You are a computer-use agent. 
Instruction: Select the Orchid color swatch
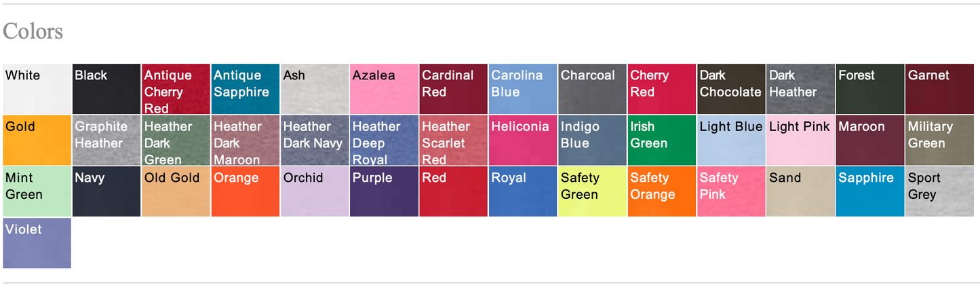click(x=315, y=192)
